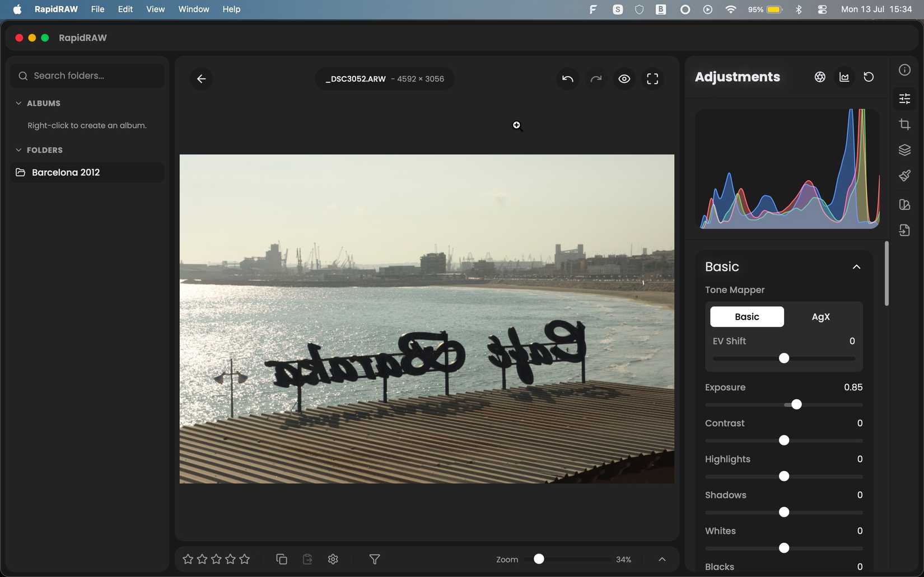Open the image info panel

pyautogui.click(x=904, y=70)
